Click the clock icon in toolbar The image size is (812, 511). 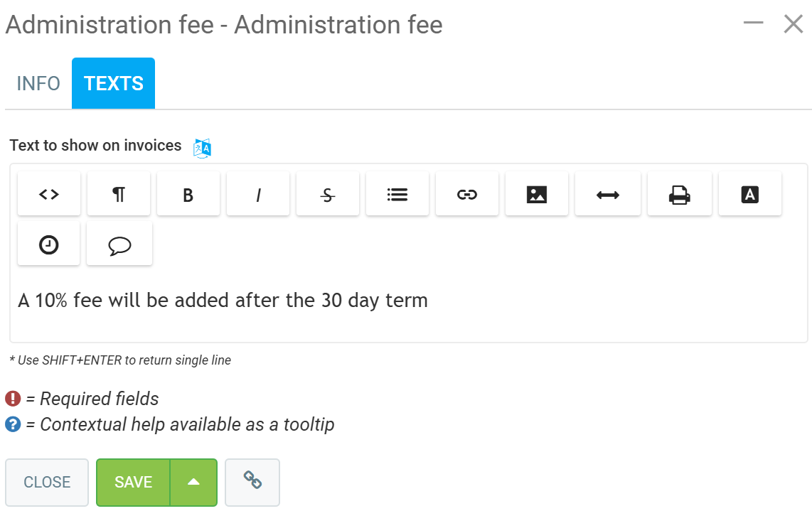point(49,244)
